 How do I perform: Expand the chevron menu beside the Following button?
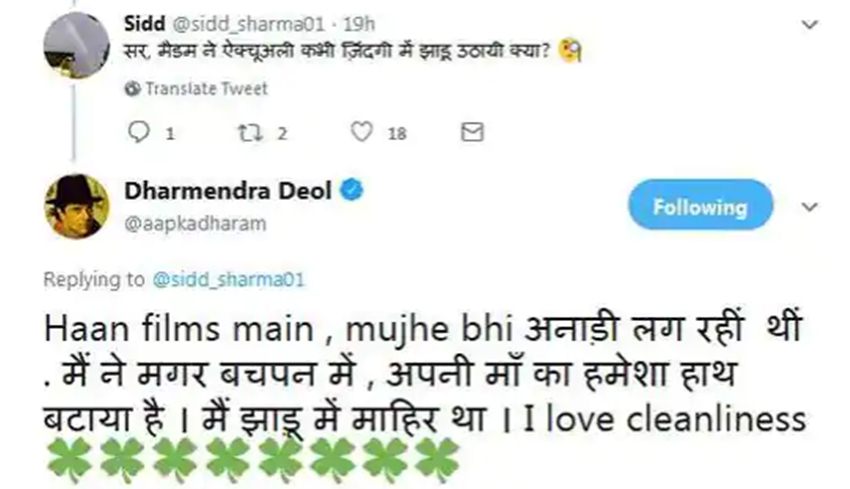pos(810,207)
